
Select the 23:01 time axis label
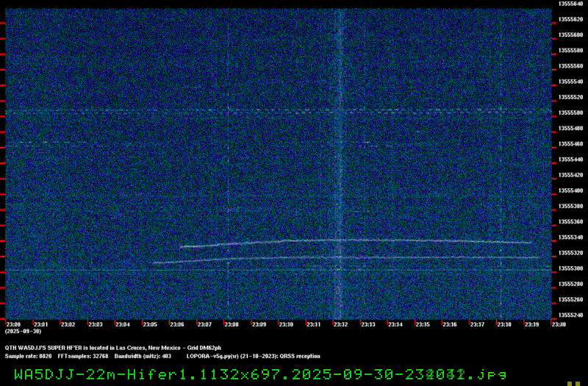pyautogui.click(x=41, y=324)
